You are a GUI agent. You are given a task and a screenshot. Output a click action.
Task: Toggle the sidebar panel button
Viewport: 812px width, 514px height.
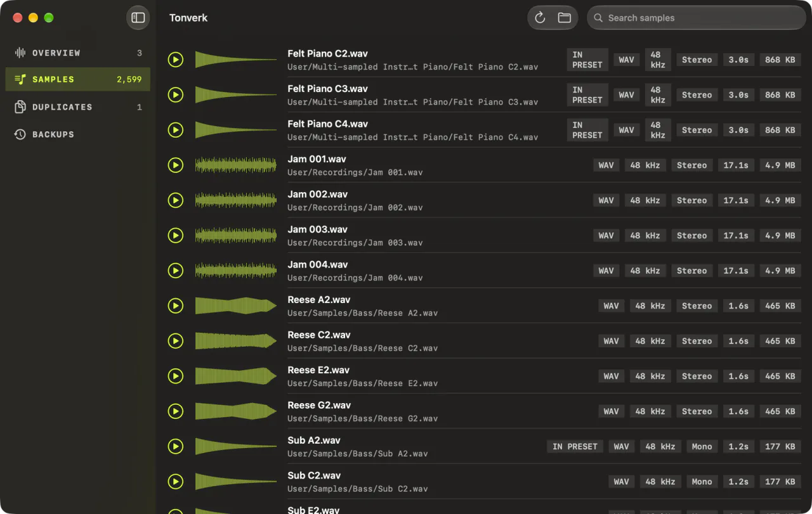[x=138, y=18]
